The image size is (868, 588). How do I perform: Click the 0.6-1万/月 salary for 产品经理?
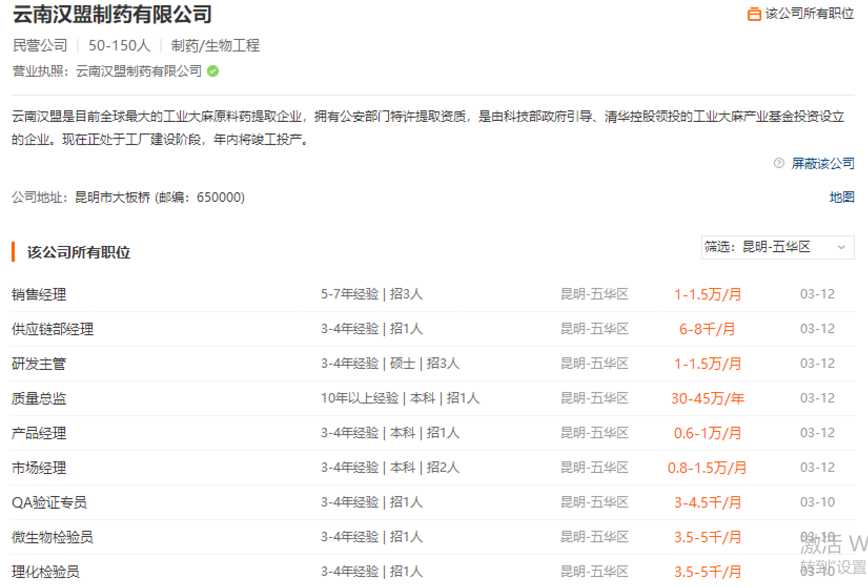(708, 433)
